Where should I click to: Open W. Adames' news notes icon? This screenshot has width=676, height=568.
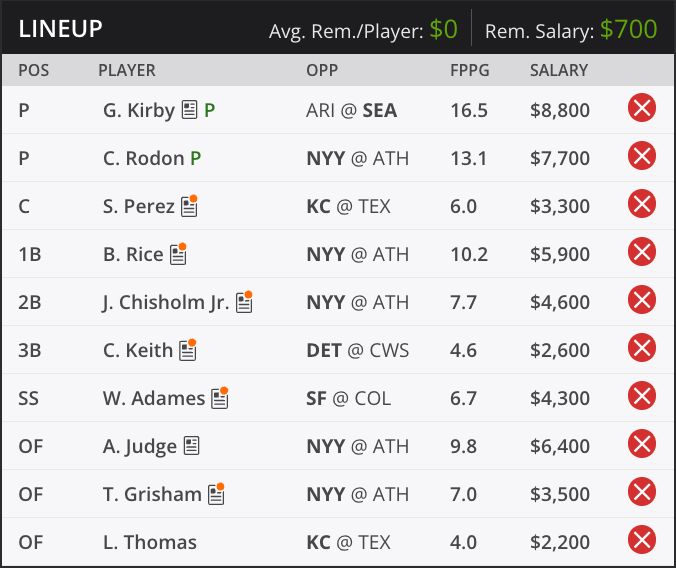pos(220,398)
